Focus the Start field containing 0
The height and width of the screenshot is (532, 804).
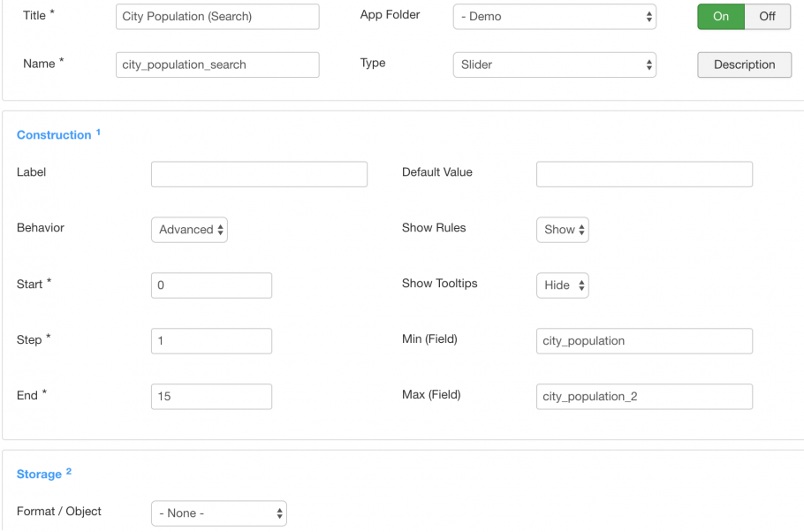(211, 285)
